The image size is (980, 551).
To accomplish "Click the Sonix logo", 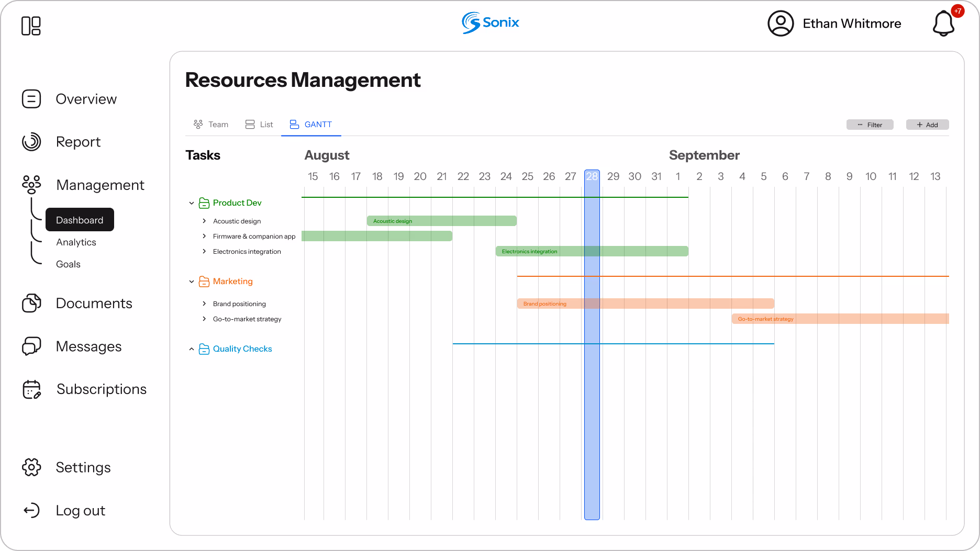I will tap(491, 23).
